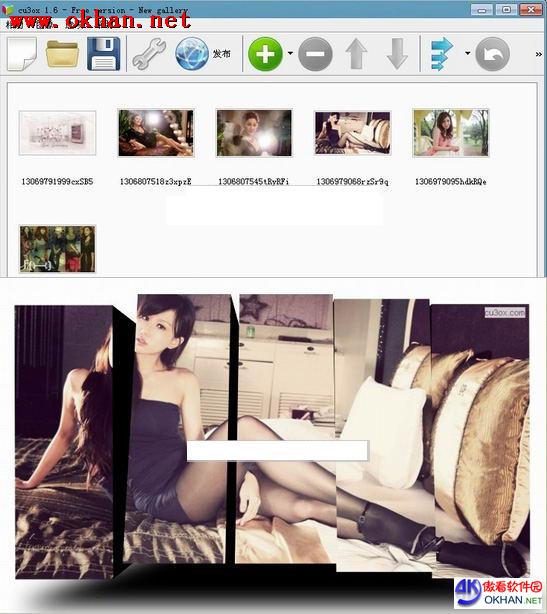This screenshot has width=547, height=614.
Task: Click the New gallery blank page icon
Action: click(x=22, y=54)
